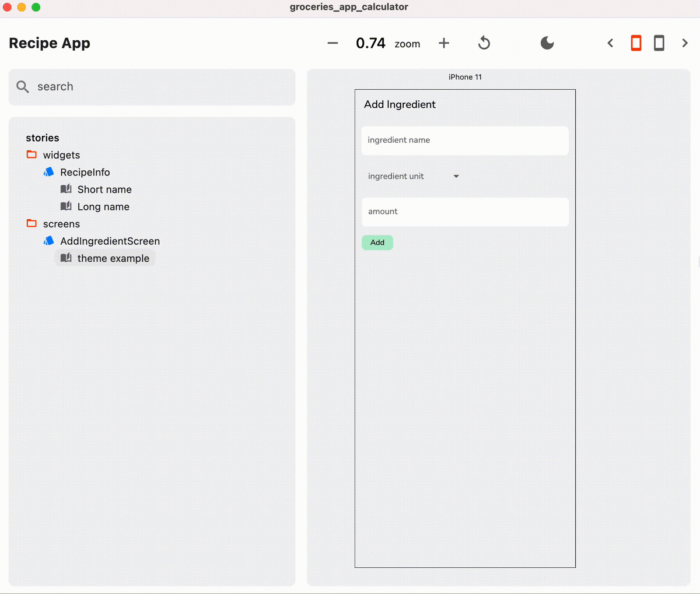Toggle dark mode with the moon icon
The image size is (700, 594).
coord(547,43)
